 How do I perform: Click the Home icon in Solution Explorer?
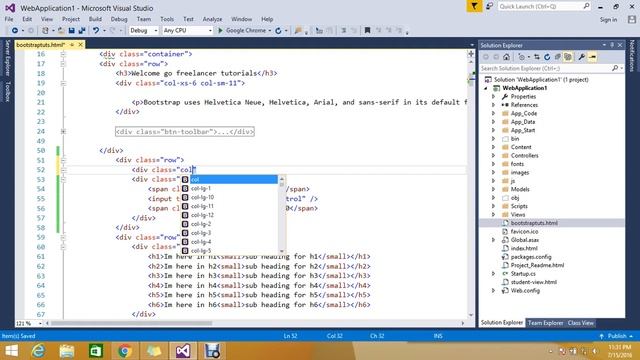click(507, 57)
